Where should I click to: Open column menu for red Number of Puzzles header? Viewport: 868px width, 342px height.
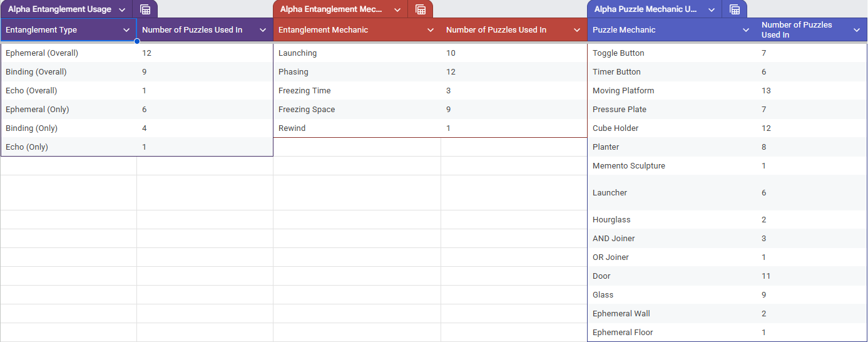click(577, 30)
